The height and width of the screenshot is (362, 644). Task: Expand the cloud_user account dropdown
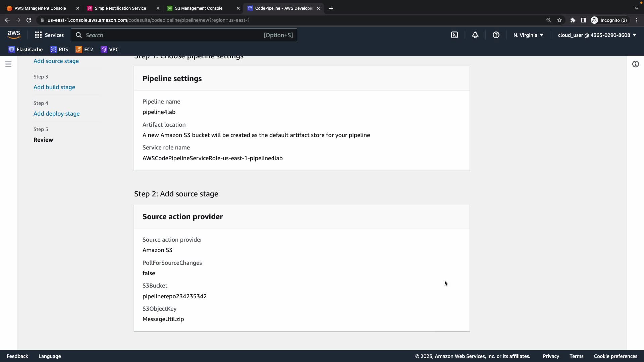[597, 35]
